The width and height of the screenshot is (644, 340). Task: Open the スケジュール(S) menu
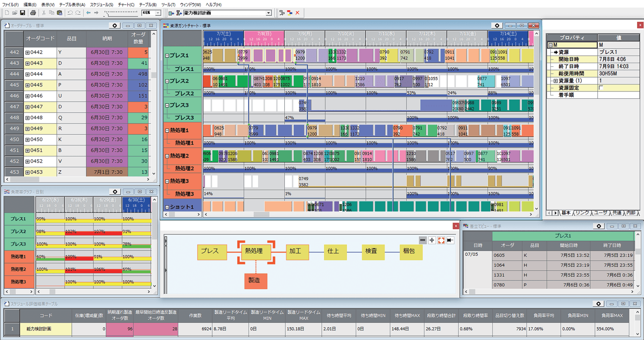[x=101, y=5]
